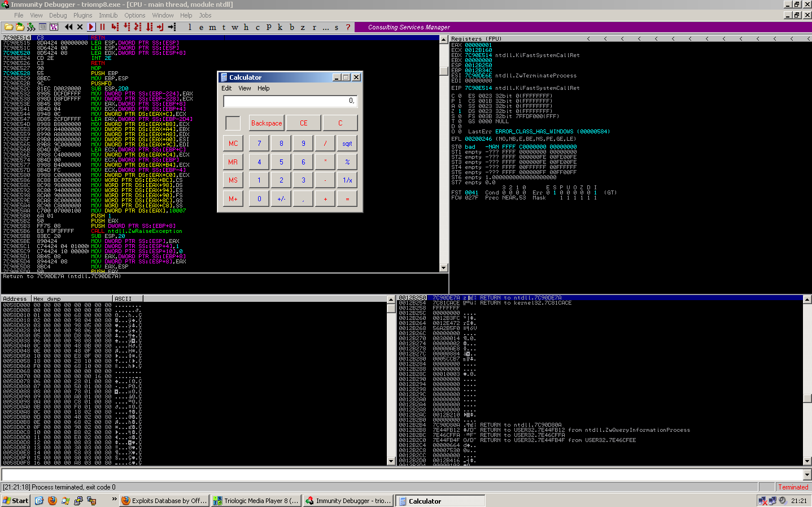The height and width of the screenshot is (507, 812).
Task: Click the red Run program play icon
Action: (x=91, y=27)
